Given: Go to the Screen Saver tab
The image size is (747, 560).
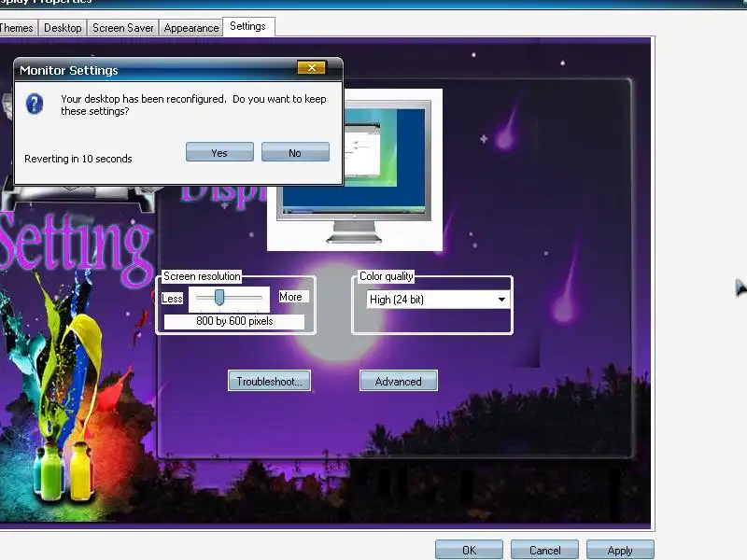Looking at the screenshot, I should (x=123, y=28).
